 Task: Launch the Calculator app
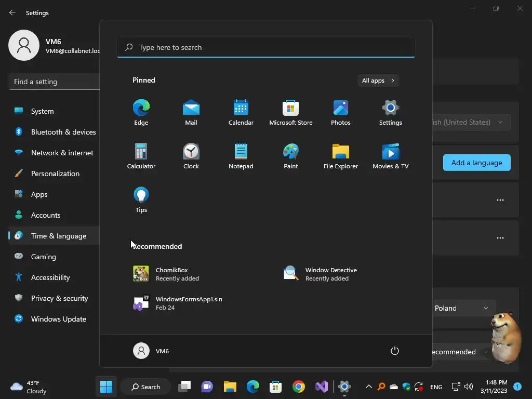(x=141, y=156)
